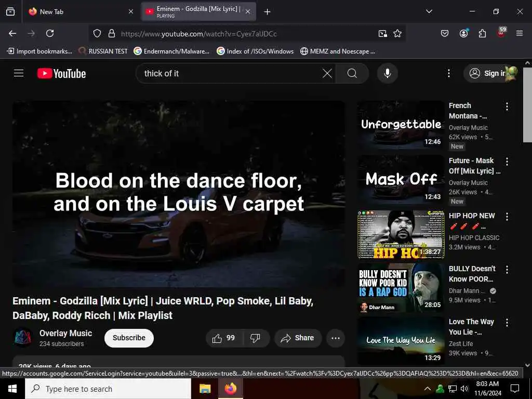Toggle picture-in-picture from address bar
The height and width of the screenshot is (399, 532).
coord(383,33)
